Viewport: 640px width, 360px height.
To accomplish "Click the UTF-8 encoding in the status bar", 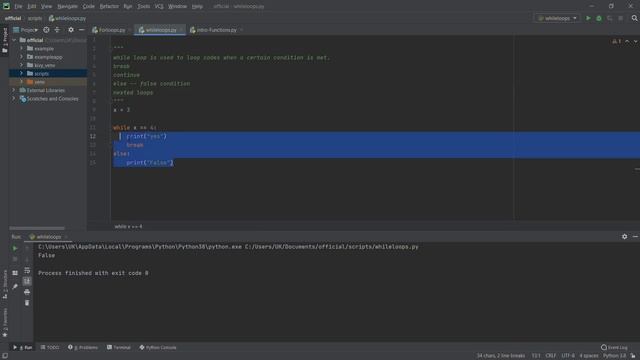I will pyautogui.click(x=568, y=356).
